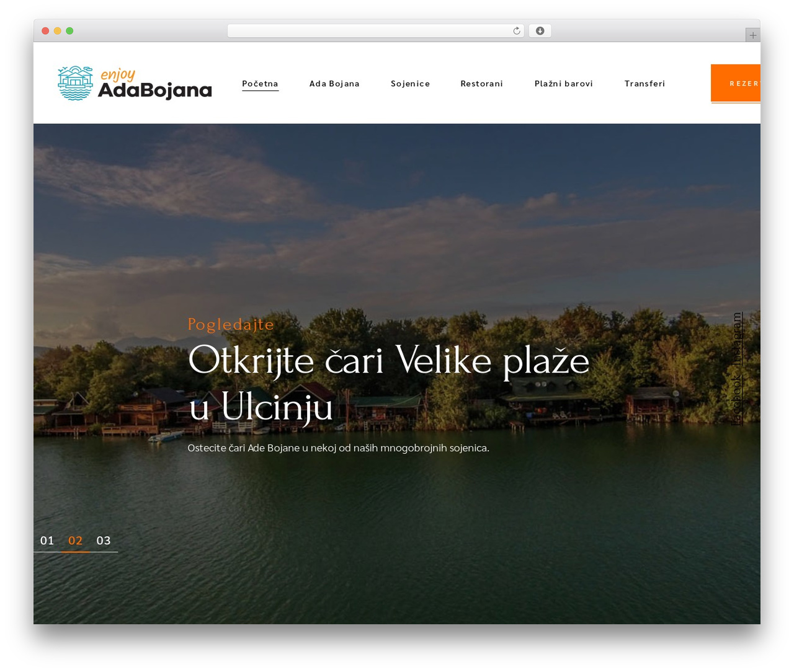Maximize the window with green button
Screen dimensions: 794x672
point(69,31)
